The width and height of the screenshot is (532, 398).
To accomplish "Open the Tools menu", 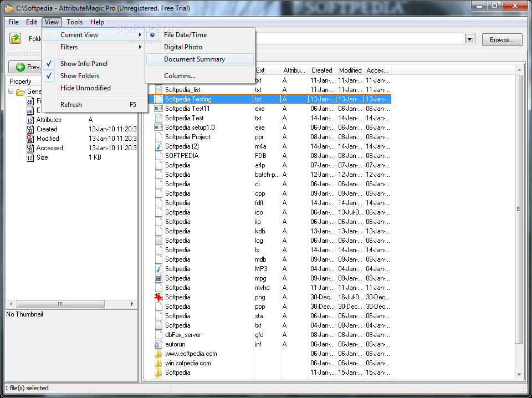I will coord(74,22).
